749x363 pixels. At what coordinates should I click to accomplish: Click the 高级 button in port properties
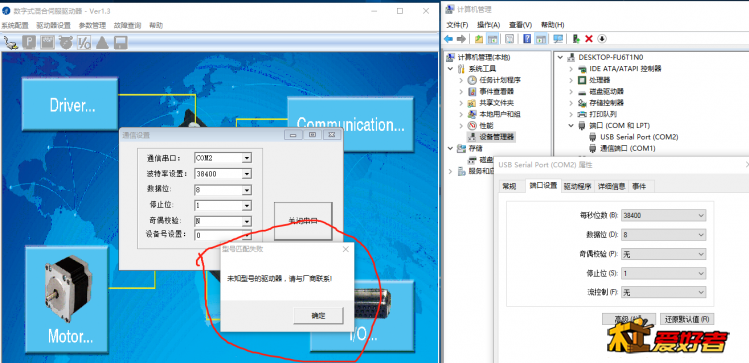point(629,319)
